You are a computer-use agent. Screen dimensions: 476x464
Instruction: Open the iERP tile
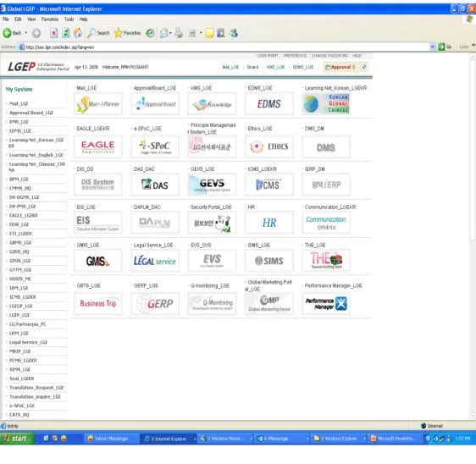point(326,185)
